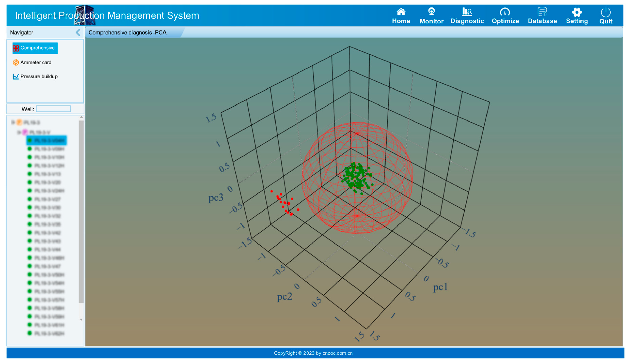Click the Optimize gauge icon
Screen dimensions: 628x364
click(x=505, y=12)
